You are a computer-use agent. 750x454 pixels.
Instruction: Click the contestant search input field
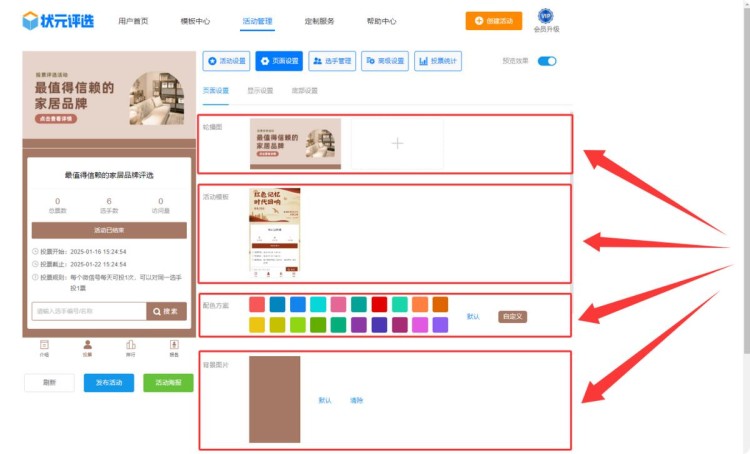pos(88,311)
